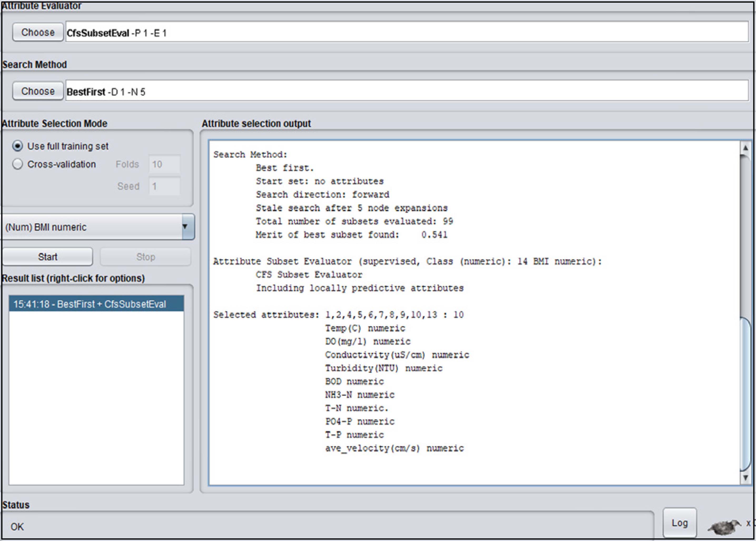Click the class combo box arrow
Viewport: 756px width, 541px height.
pyautogui.click(x=188, y=227)
